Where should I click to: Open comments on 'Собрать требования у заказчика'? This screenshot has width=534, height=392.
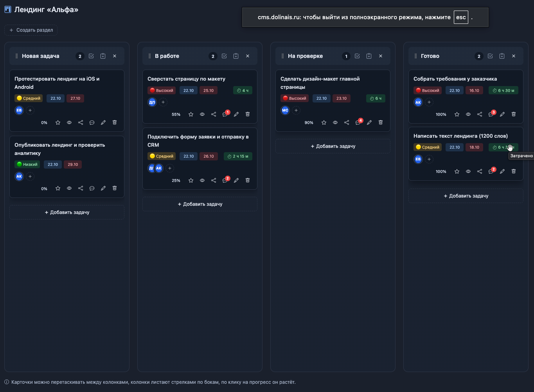(x=491, y=114)
